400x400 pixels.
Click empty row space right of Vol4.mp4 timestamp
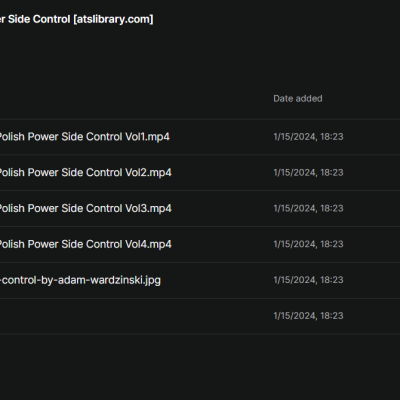click(372, 244)
